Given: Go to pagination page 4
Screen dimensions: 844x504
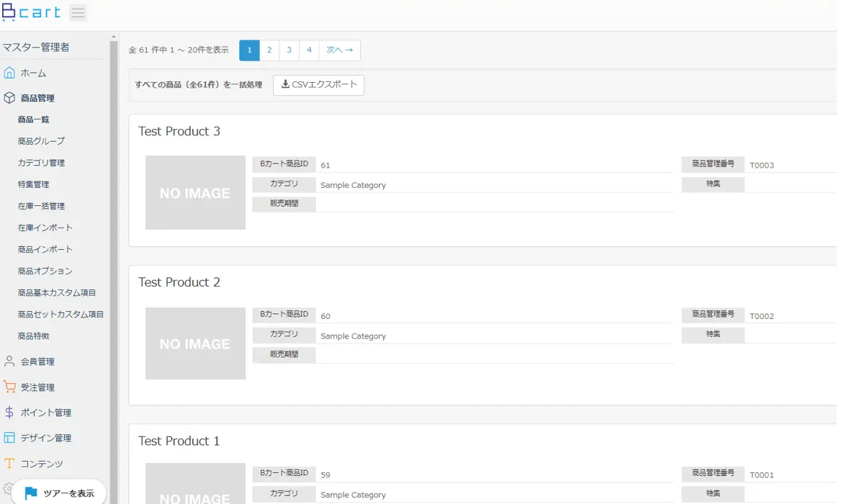Looking at the screenshot, I should click(309, 50).
